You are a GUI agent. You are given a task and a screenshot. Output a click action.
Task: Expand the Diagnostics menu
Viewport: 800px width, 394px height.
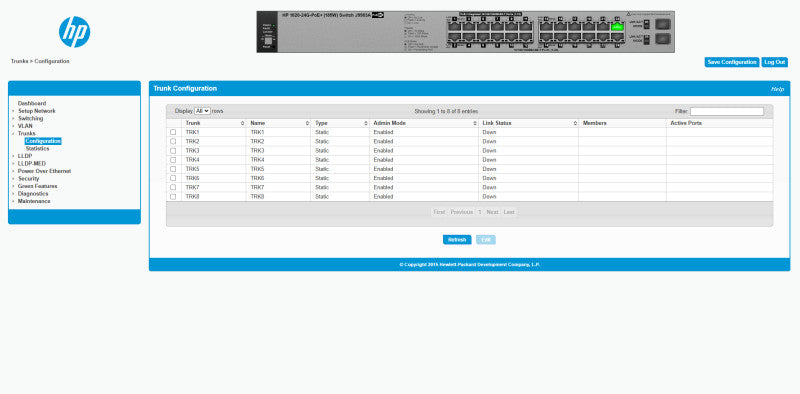pyautogui.click(x=33, y=194)
